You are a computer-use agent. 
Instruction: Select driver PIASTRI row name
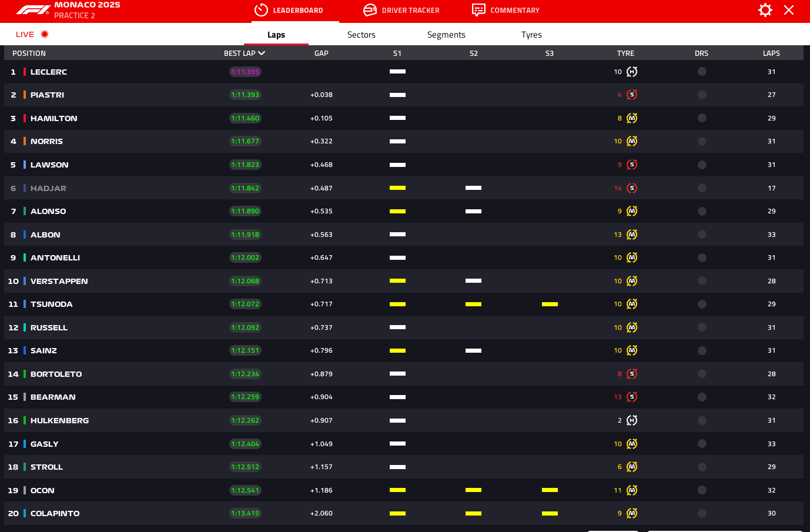pos(47,95)
